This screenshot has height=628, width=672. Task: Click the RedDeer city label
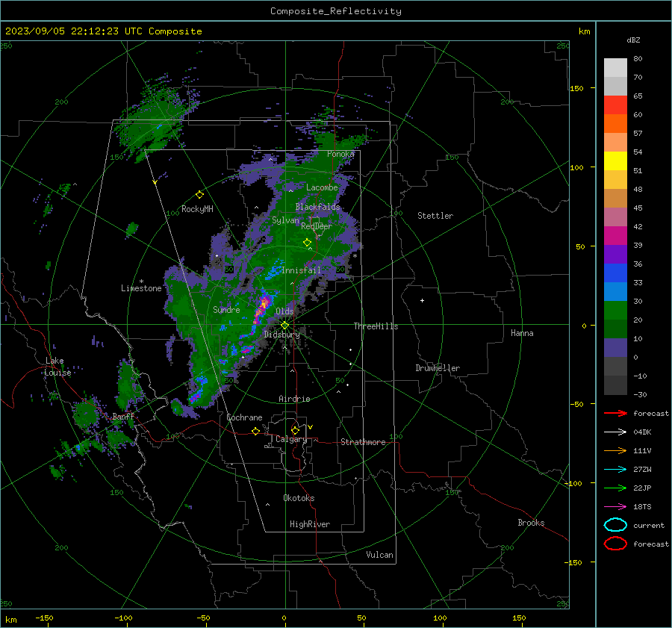coord(317,226)
